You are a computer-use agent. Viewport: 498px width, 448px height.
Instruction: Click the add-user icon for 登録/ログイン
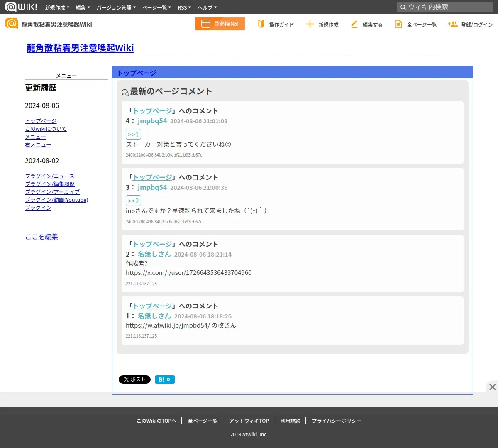click(452, 24)
